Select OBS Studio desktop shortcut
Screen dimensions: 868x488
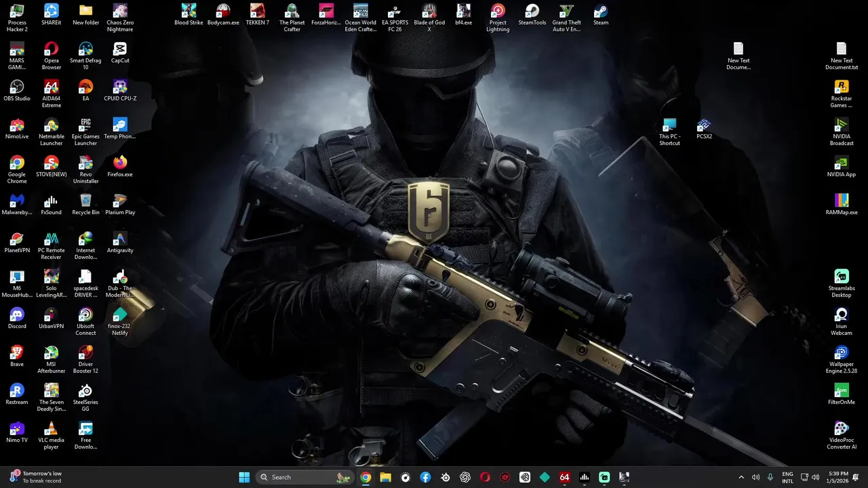coord(17,90)
